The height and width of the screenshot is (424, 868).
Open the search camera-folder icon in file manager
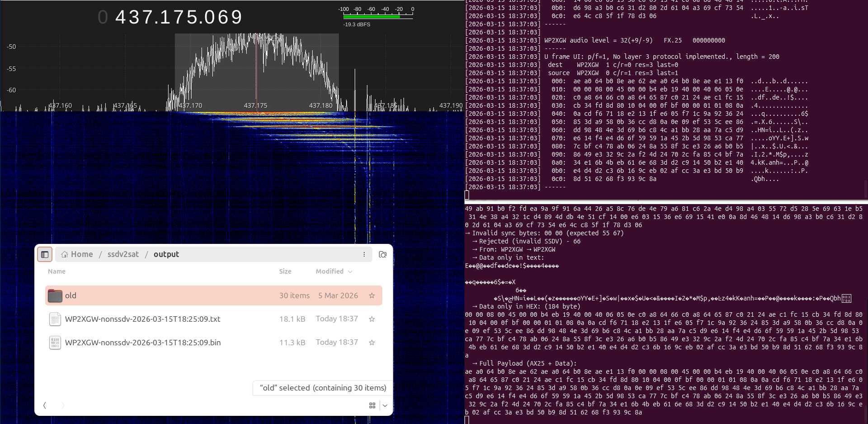[382, 254]
